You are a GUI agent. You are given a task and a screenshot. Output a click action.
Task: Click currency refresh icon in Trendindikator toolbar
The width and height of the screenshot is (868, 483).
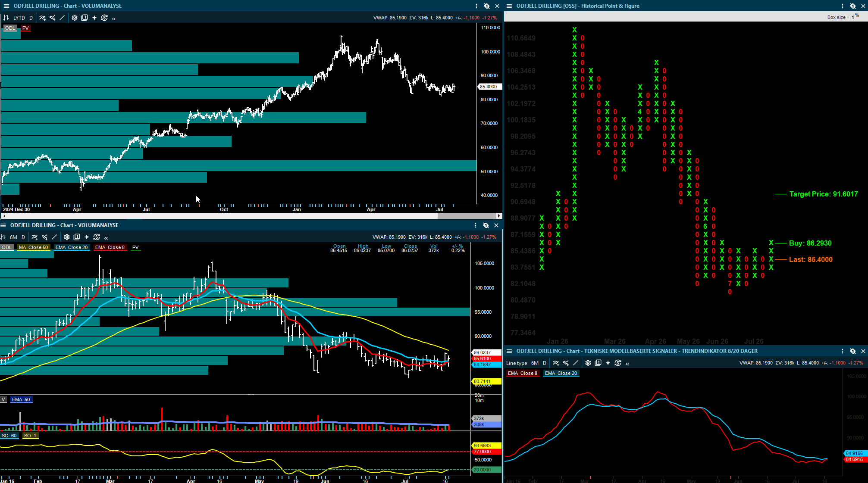(618, 363)
